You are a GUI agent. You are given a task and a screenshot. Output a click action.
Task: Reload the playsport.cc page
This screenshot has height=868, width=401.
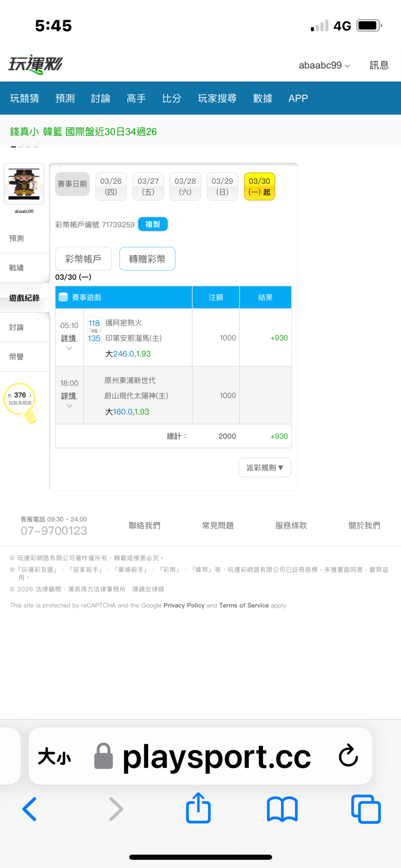pyautogui.click(x=348, y=755)
